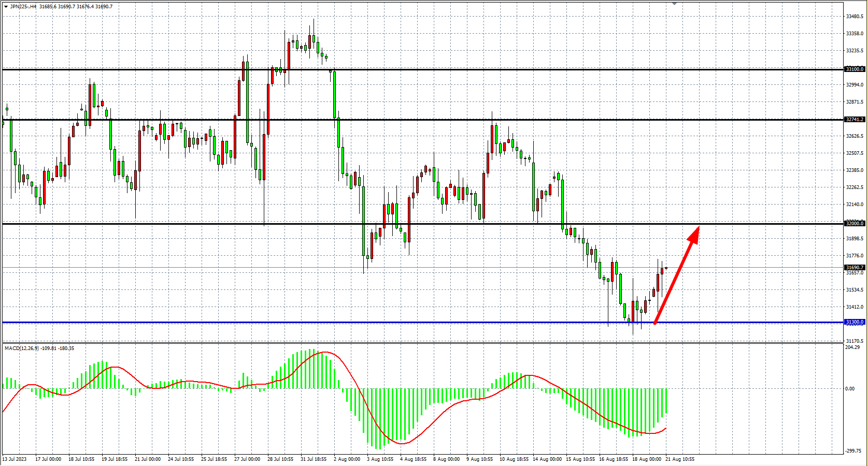Click the 27 Jul 00:00 time label
868x466 pixels.
coord(247,459)
